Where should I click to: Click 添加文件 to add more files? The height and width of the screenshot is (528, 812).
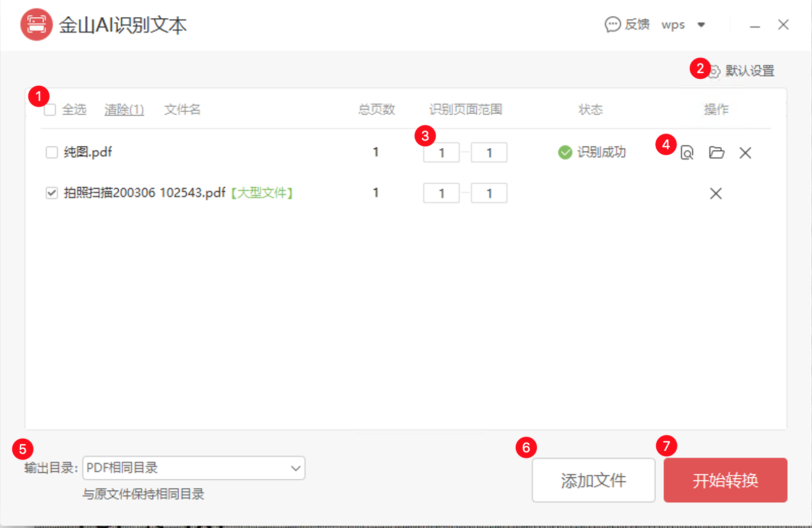[x=593, y=480]
